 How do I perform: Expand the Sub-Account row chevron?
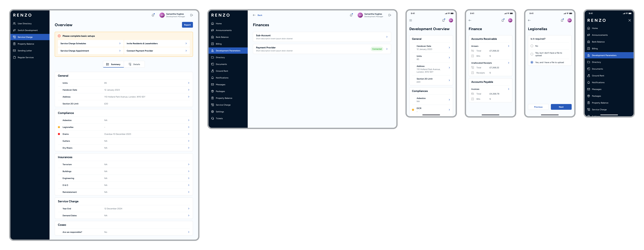pyautogui.click(x=387, y=37)
